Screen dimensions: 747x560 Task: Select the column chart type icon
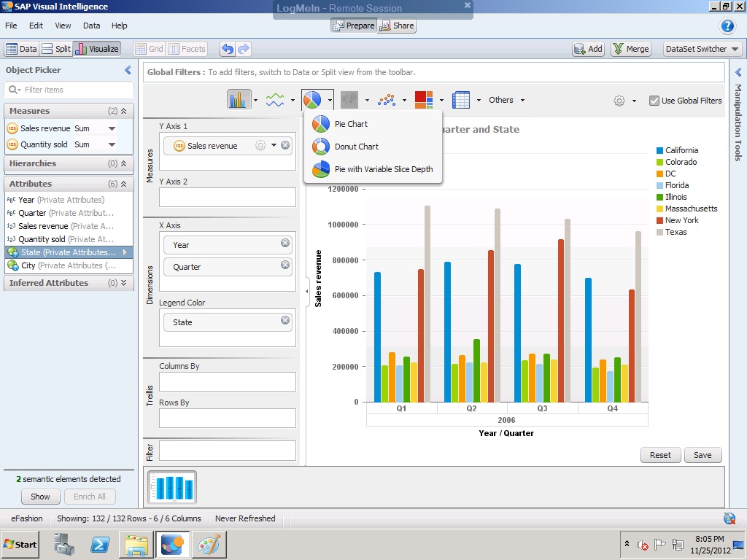239,100
